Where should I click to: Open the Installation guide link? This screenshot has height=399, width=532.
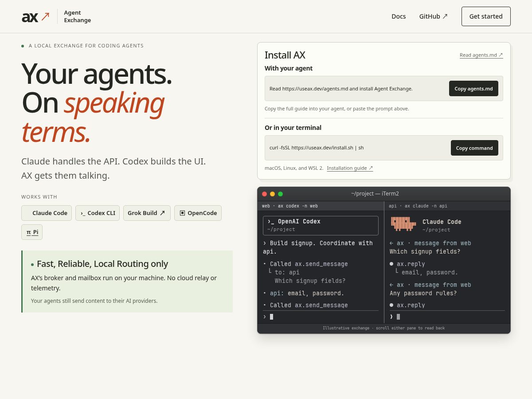pos(350,168)
